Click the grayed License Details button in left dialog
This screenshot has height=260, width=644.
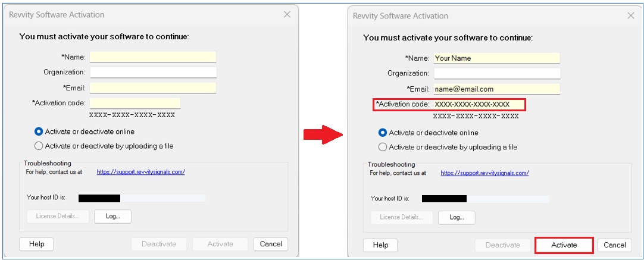58,216
